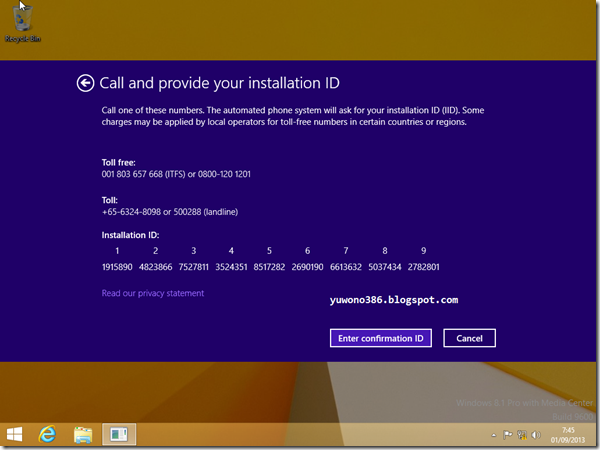
Task: Click the Toll free label
Action: coord(118,163)
